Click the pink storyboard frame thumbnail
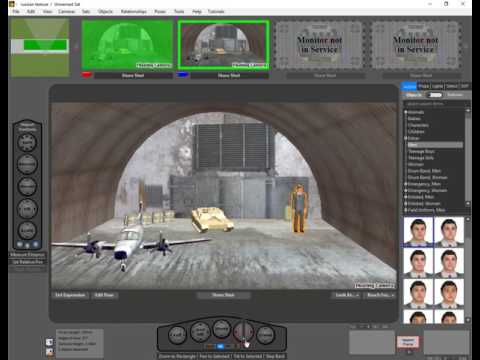480x360 pixels. coord(408,342)
